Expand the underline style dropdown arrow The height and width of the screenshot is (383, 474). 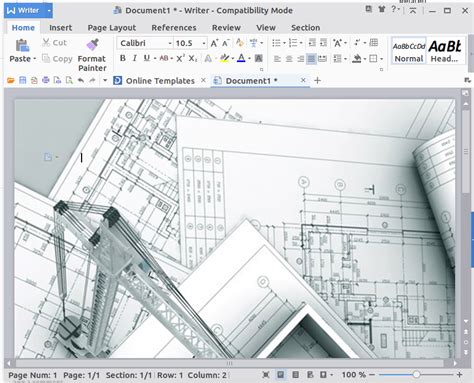(155, 59)
